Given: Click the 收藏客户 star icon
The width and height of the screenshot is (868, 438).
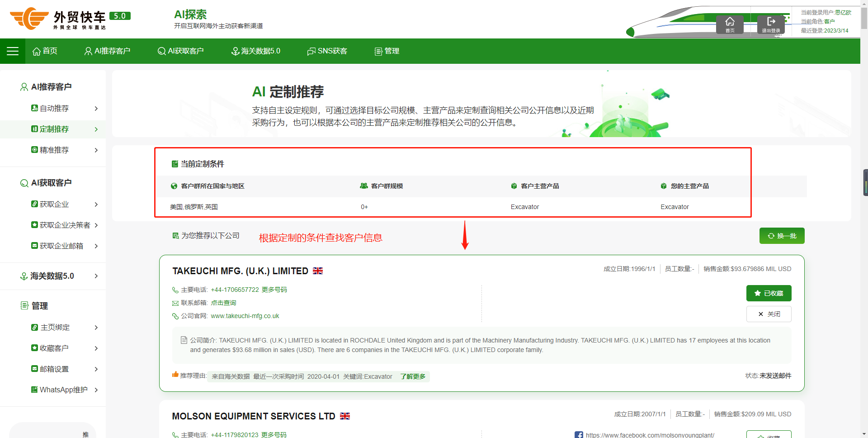Looking at the screenshot, I should [x=34, y=348].
